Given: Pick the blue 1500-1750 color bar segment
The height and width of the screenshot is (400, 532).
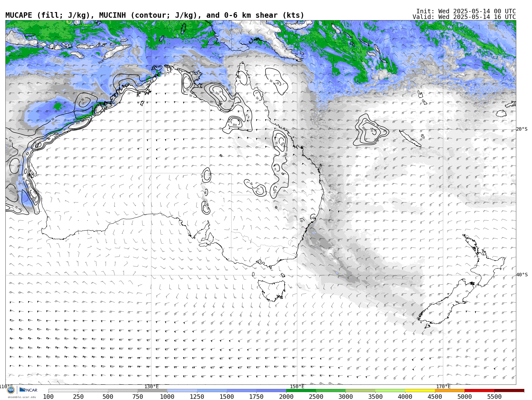Looking at the screenshot, I should (242, 391).
